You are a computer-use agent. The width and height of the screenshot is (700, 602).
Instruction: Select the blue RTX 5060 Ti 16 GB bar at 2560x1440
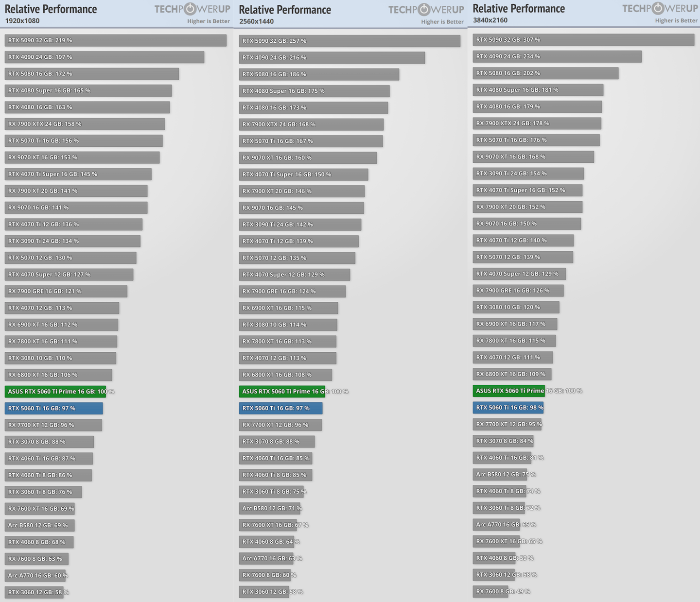280,408
